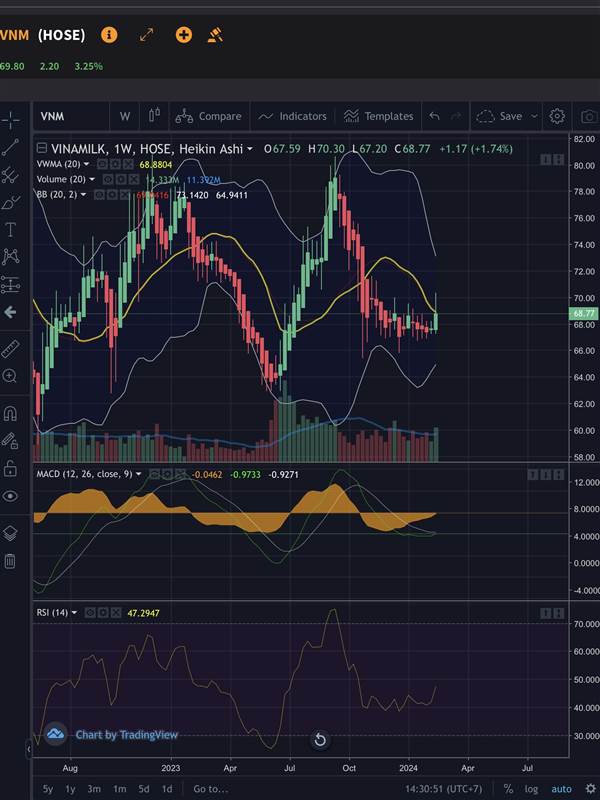
Task: Remove the Volume indicator with its X icon
Action: (133, 179)
